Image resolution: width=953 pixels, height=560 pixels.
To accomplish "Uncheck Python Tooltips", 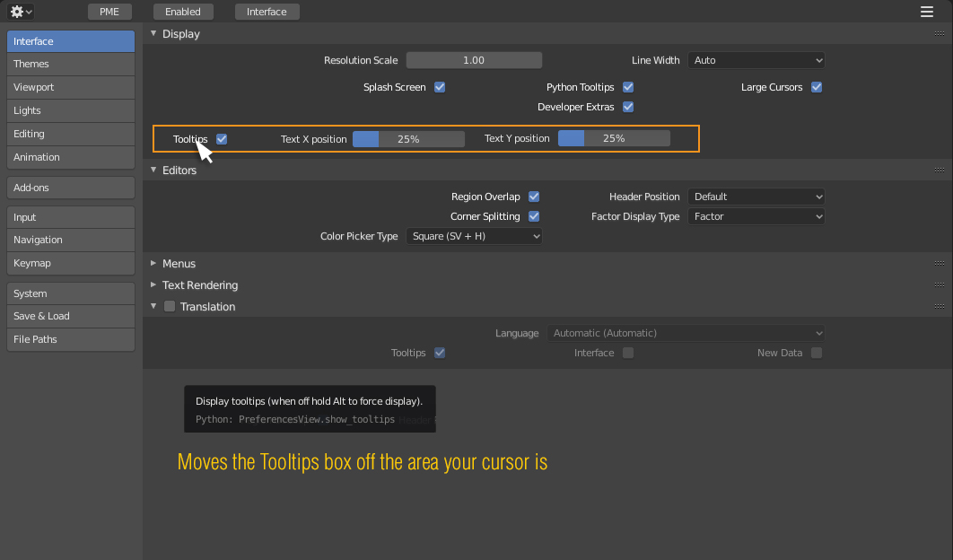I will [628, 88].
